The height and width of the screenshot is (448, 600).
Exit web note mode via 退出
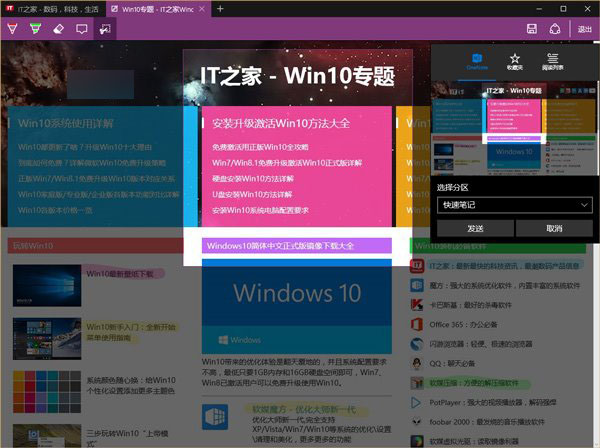click(x=585, y=29)
